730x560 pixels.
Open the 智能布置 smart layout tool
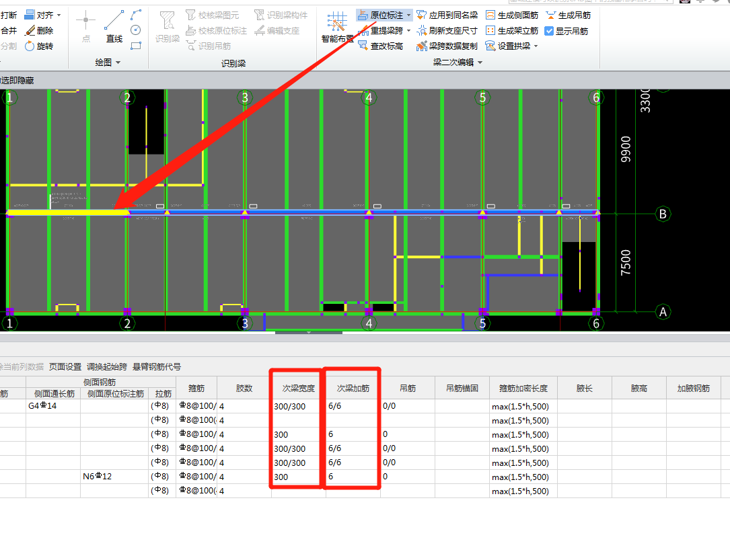338,27
